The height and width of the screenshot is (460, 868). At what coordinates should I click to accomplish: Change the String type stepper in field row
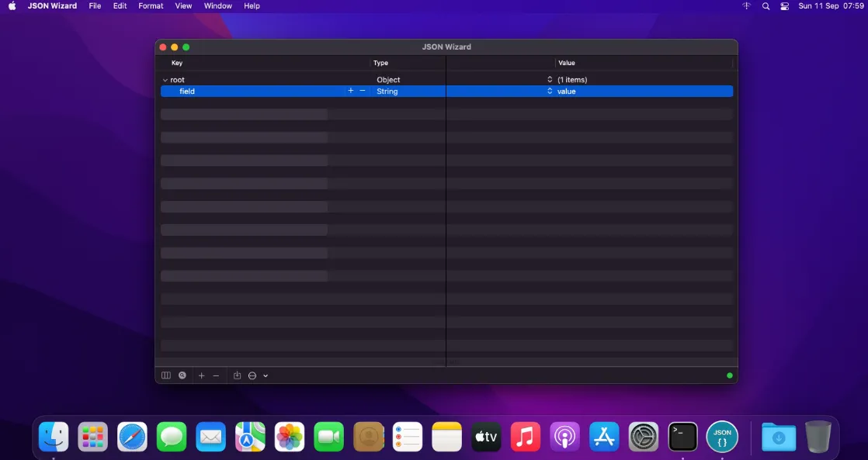[550, 92]
